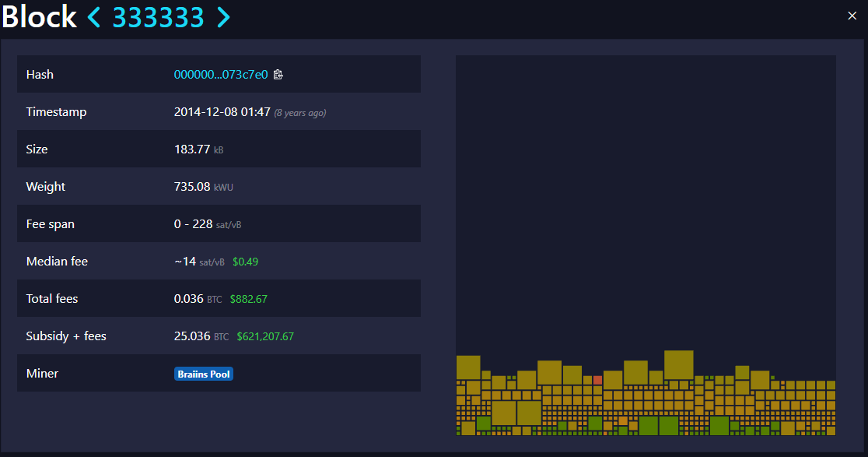Click the '8 years ago' relative time text
This screenshot has width=868, height=457.
[299, 113]
